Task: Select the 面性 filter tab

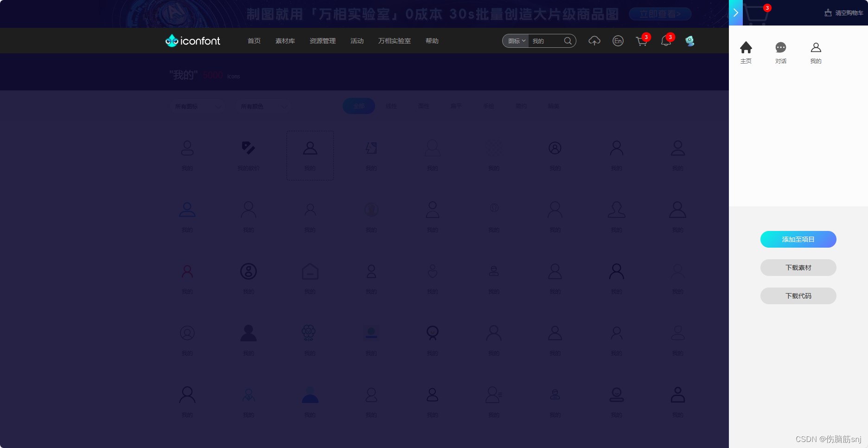Action: pos(424,106)
